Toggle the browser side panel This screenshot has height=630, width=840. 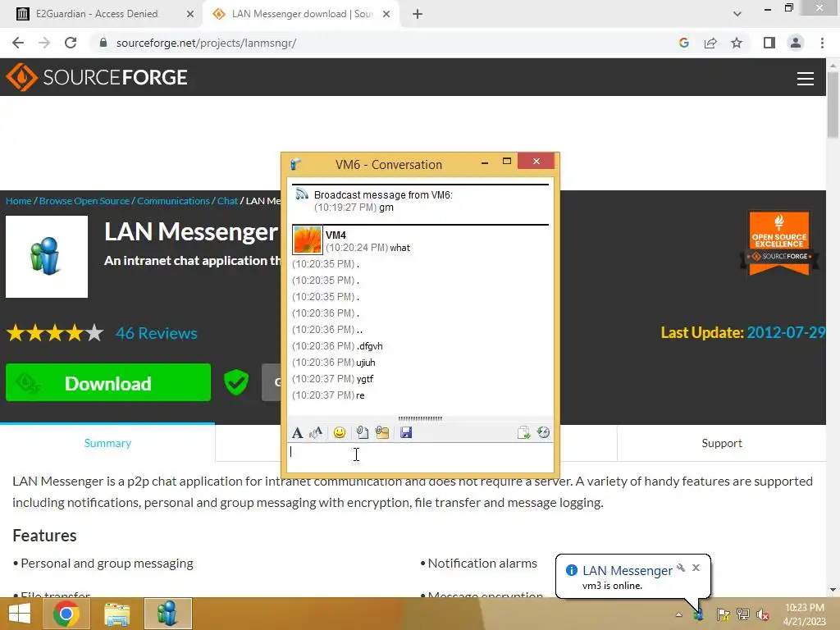pos(769,43)
